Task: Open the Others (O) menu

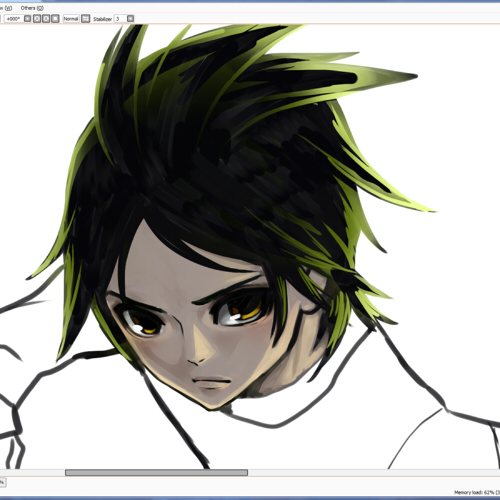Action: [x=32, y=8]
